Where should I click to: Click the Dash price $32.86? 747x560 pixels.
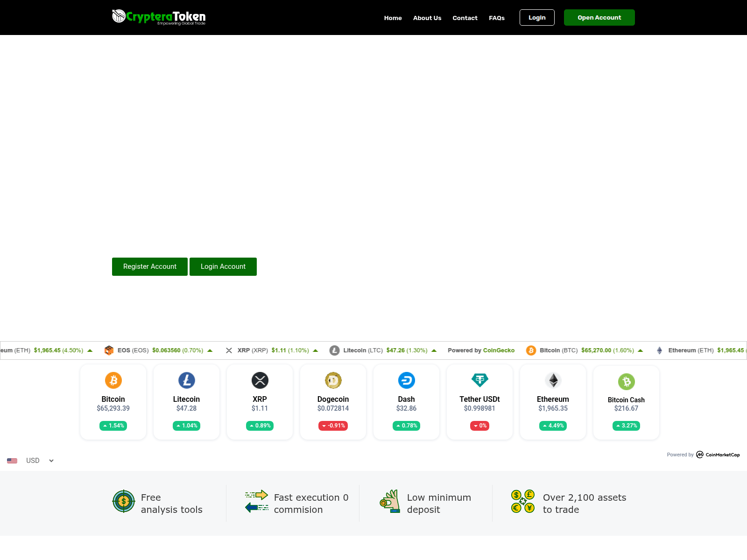tap(407, 408)
